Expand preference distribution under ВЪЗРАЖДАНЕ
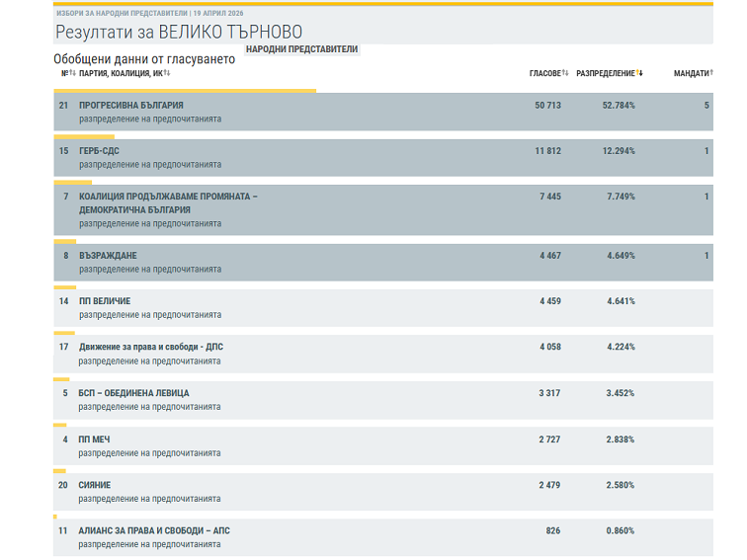The width and height of the screenshot is (747, 560). (150, 269)
